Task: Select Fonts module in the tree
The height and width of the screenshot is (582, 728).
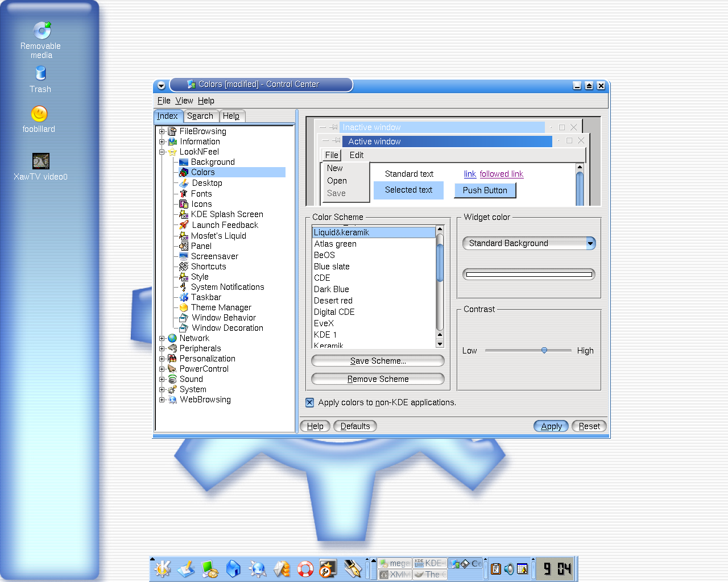Action: 201,194
